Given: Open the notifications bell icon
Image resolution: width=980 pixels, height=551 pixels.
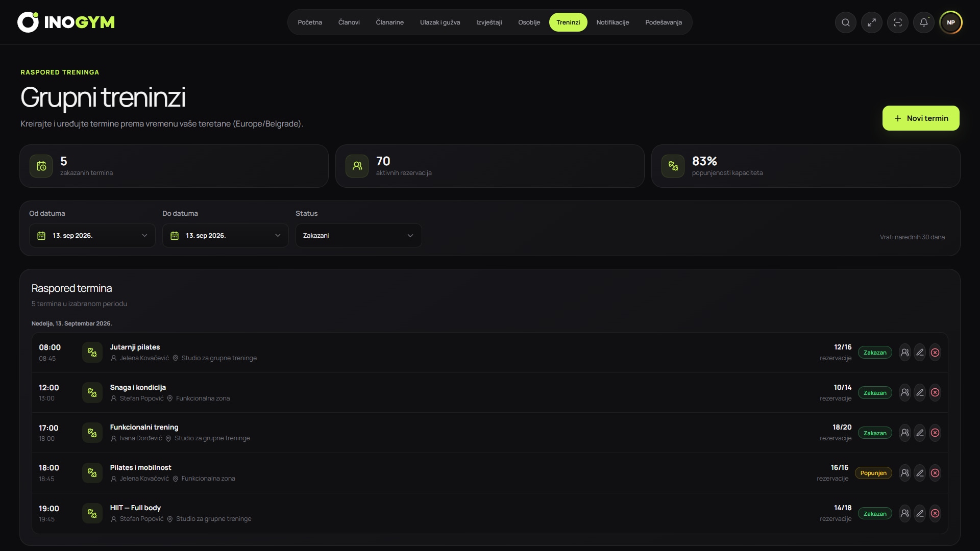Looking at the screenshot, I should click(x=924, y=22).
